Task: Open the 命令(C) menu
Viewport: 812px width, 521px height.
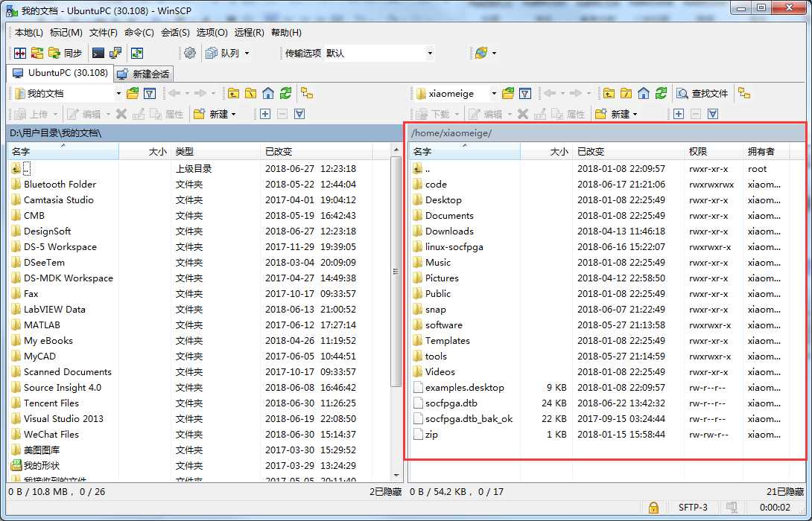Action: (x=139, y=33)
